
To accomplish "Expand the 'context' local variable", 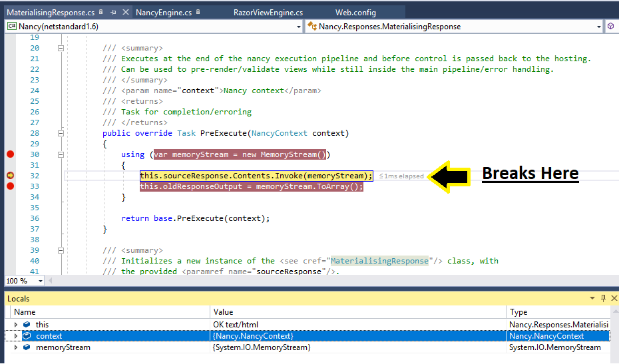I will [x=16, y=336].
